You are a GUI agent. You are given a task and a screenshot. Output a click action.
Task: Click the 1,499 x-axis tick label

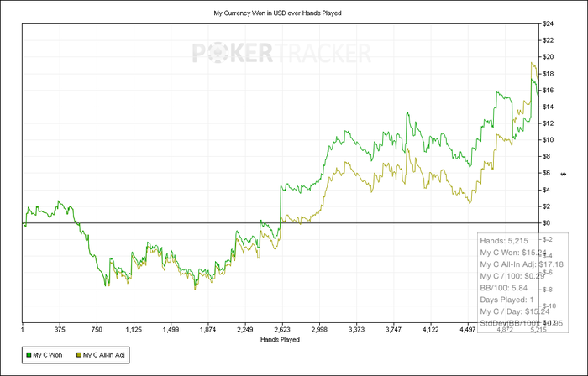click(171, 330)
